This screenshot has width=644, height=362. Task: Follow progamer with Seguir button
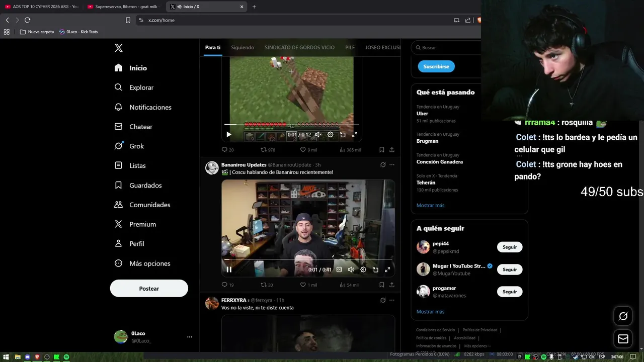pos(510,292)
